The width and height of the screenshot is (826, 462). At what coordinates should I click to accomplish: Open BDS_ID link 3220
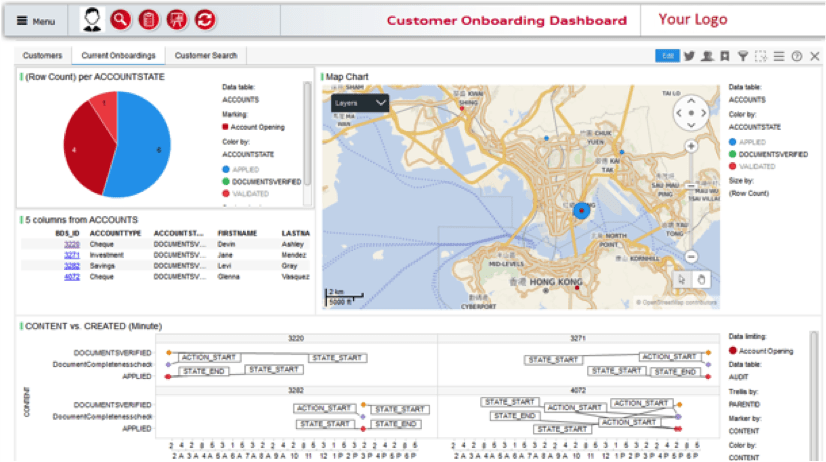(72, 244)
